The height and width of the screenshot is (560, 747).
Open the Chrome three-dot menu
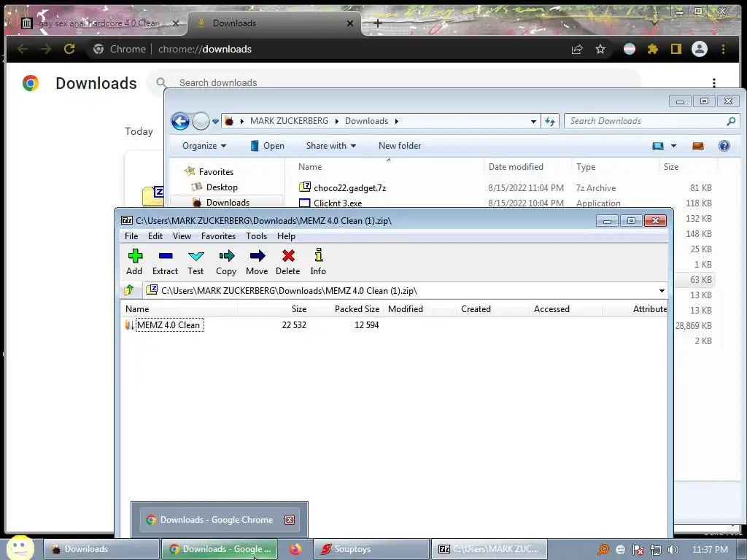coord(723,49)
